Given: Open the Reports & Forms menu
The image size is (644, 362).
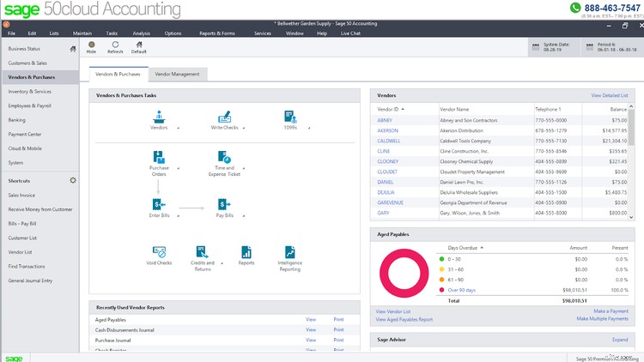Looking at the screenshot, I should pos(217,33).
